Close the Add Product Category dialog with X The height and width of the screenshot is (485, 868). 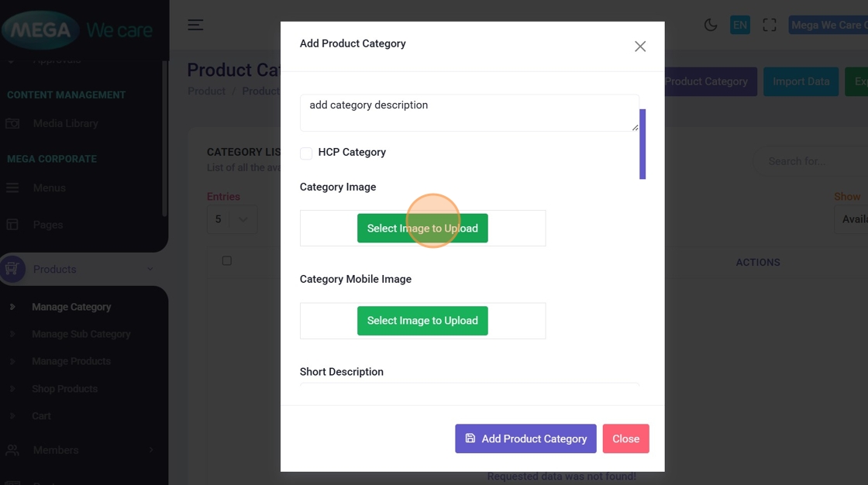pos(640,46)
